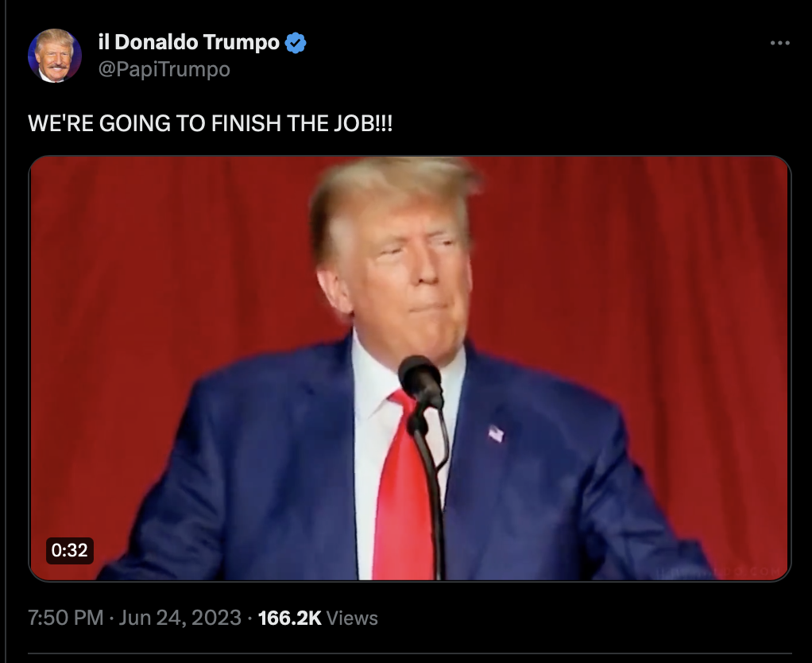Open the round profile avatar picture
This screenshot has height=663, width=812.
tap(54, 56)
